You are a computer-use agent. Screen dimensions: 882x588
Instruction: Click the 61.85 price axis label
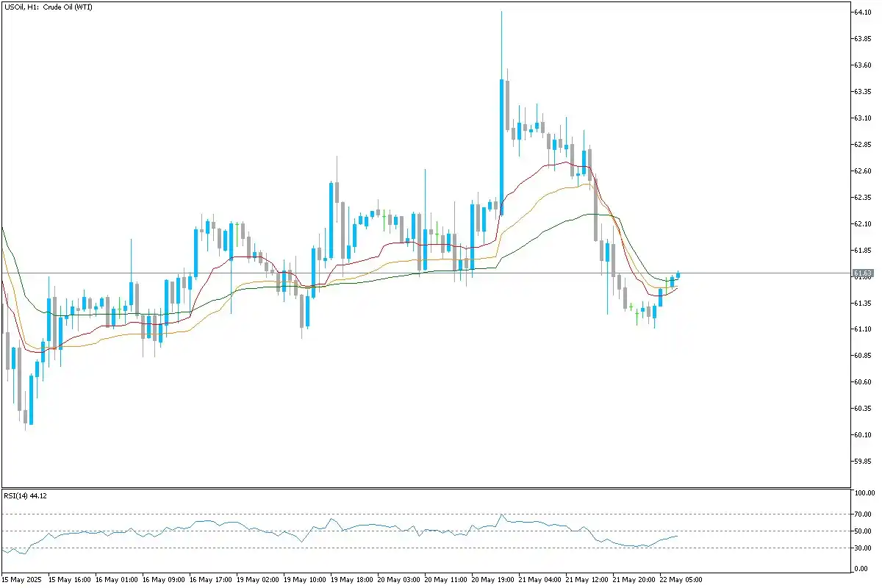point(862,251)
